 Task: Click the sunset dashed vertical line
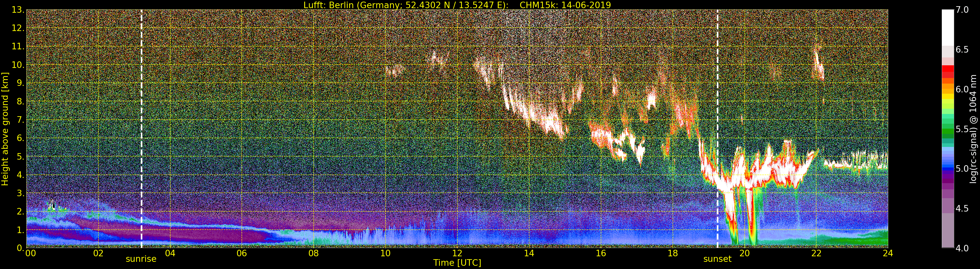(717, 129)
